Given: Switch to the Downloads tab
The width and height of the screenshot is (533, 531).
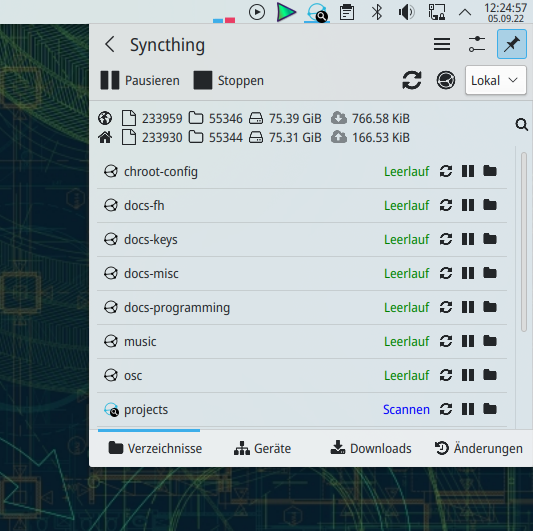Looking at the screenshot, I should [x=371, y=448].
